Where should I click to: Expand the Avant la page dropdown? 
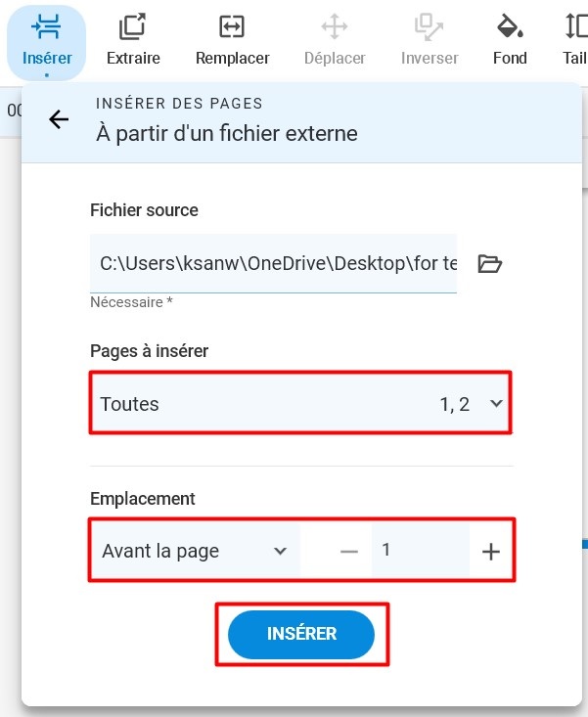pos(196,551)
